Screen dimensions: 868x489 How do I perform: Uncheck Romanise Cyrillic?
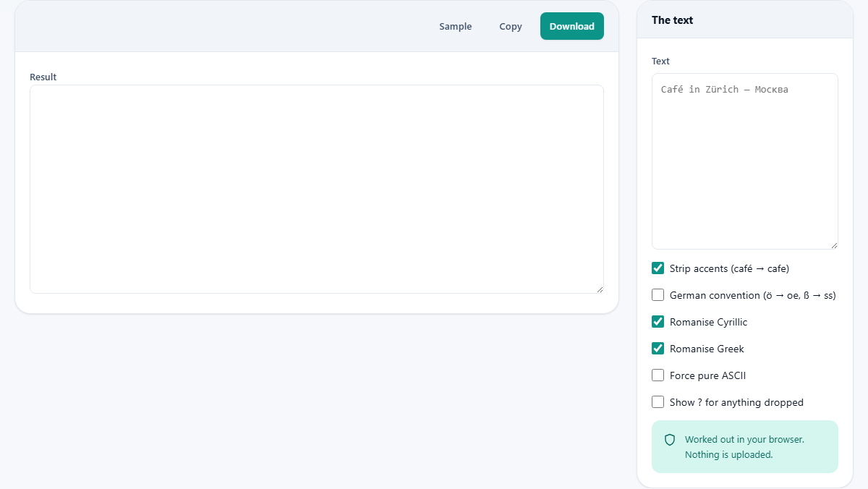pyautogui.click(x=658, y=322)
